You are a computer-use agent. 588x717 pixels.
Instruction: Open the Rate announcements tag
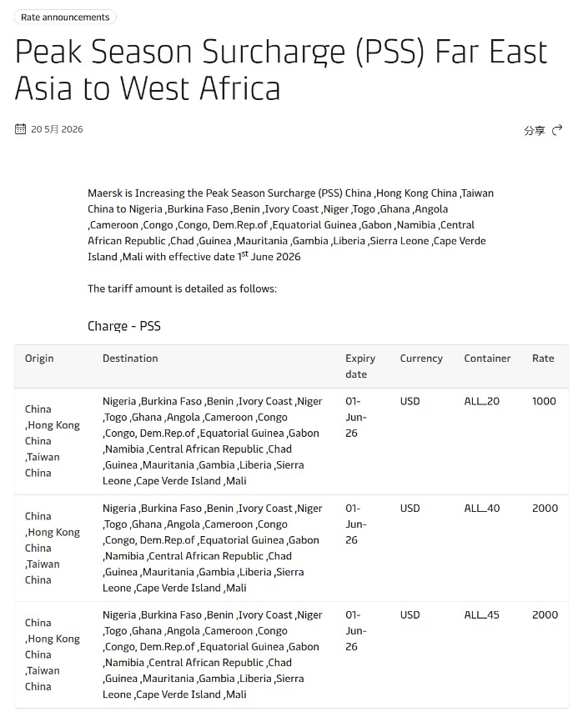point(65,18)
